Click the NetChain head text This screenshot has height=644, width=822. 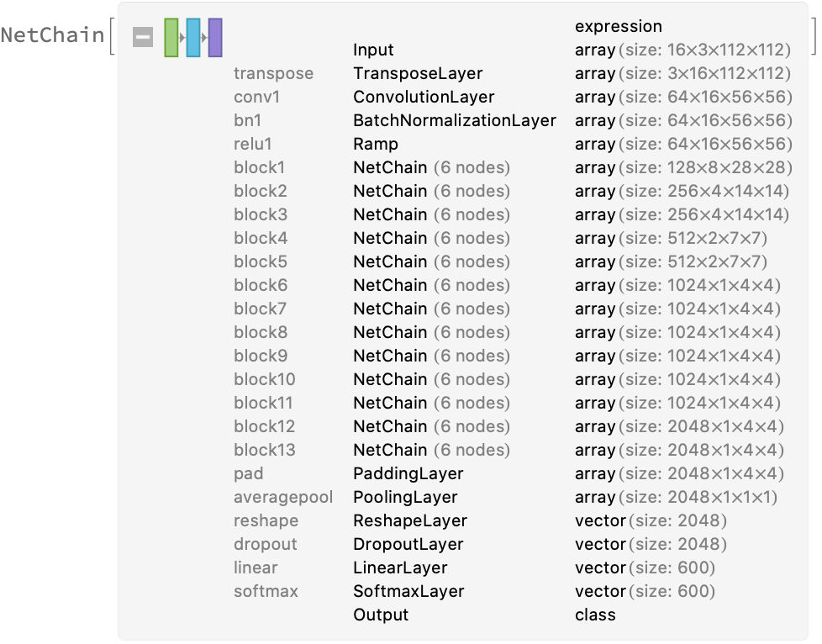tap(53, 36)
